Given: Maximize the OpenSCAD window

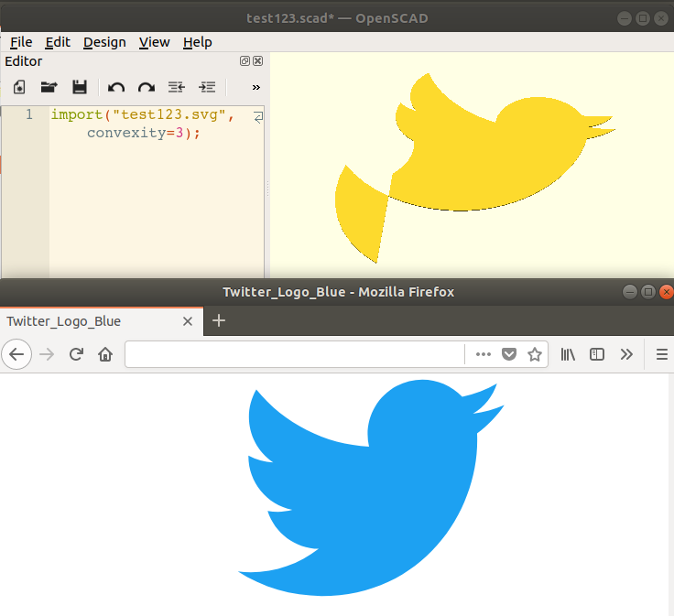Looking at the screenshot, I should [x=643, y=18].
